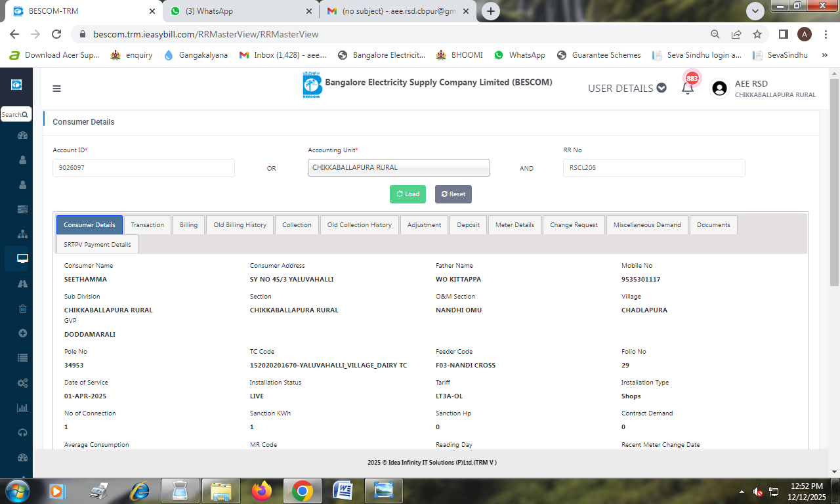Click the Account ID input field
The image size is (840, 504).
coord(144,168)
